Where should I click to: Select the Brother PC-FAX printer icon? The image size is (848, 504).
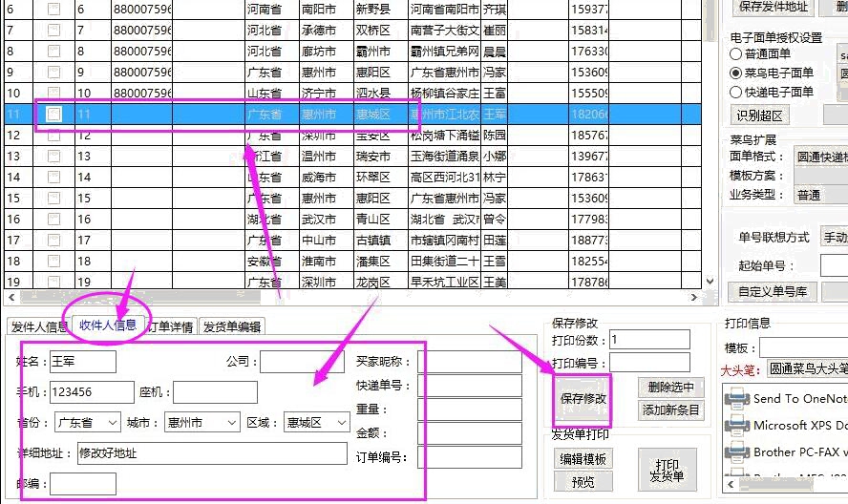(x=737, y=452)
